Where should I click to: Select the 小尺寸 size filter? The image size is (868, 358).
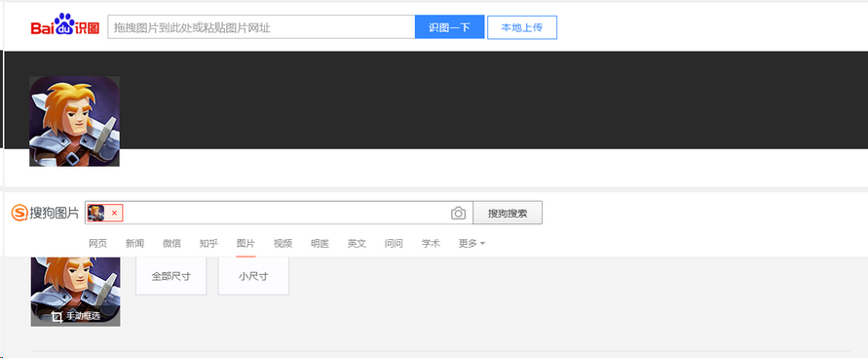pyautogui.click(x=253, y=276)
